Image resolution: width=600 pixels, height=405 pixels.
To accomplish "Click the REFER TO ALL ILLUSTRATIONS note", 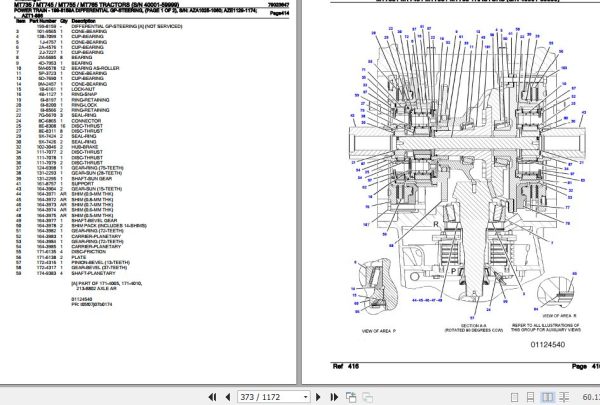I will [x=546, y=327].
